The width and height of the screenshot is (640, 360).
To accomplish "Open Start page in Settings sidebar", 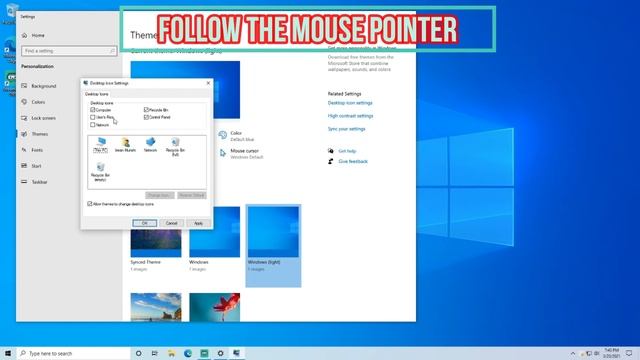I will 31,166.
